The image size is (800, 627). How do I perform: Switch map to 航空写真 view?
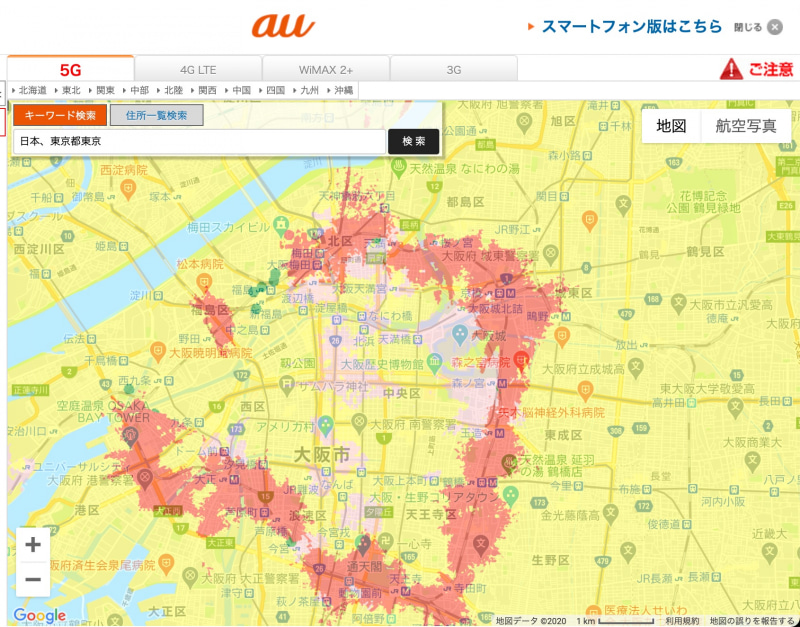pyautogui.click(x=745, y=126)
